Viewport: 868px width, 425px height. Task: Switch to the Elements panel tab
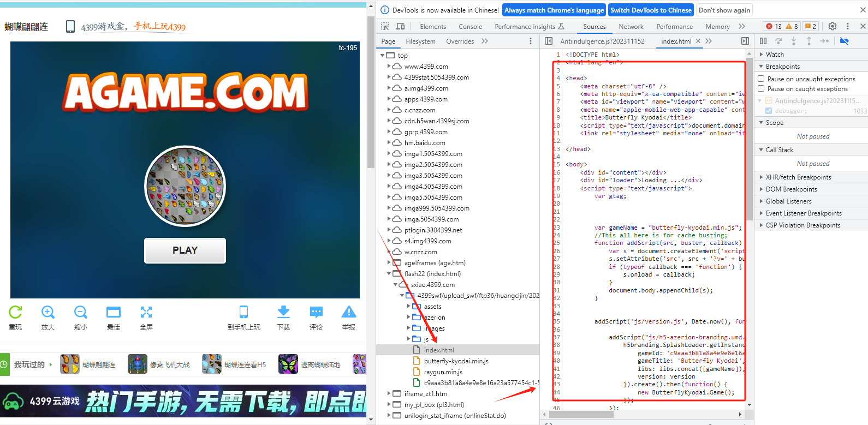coord(433,26)
